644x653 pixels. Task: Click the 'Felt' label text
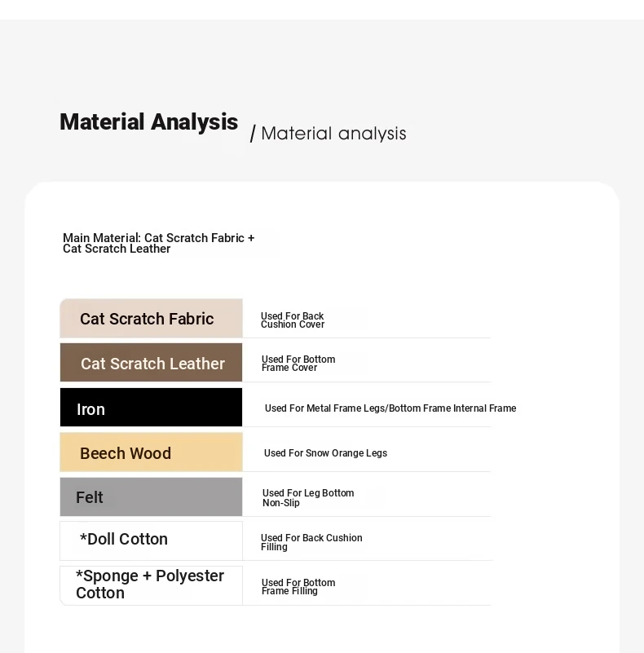tap(89, 497)
